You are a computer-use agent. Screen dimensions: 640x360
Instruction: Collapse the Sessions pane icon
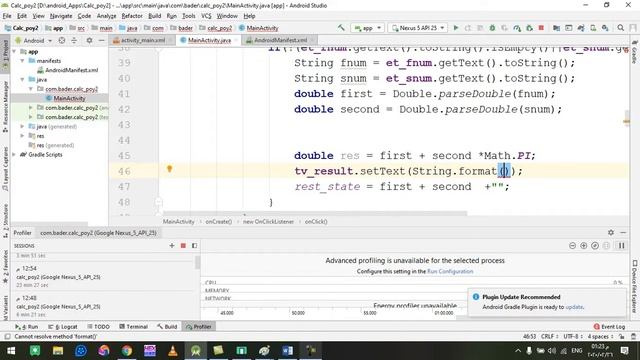click(194, 245)
